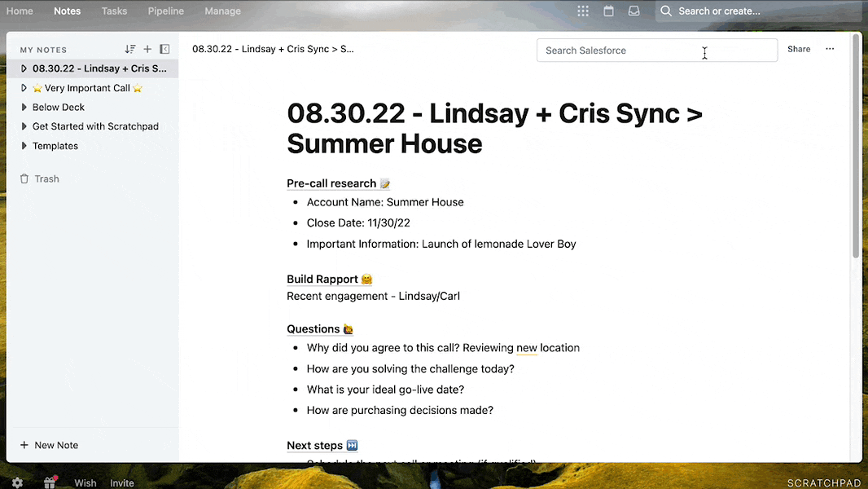Focus the Search Salesforce field
The height and width of the screenshot is (489, 868).
coord(657,51)
